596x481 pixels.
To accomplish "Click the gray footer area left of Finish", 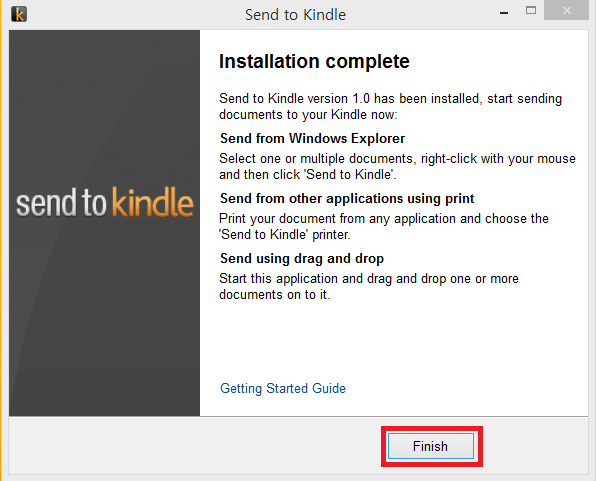I will coord(195,446).
